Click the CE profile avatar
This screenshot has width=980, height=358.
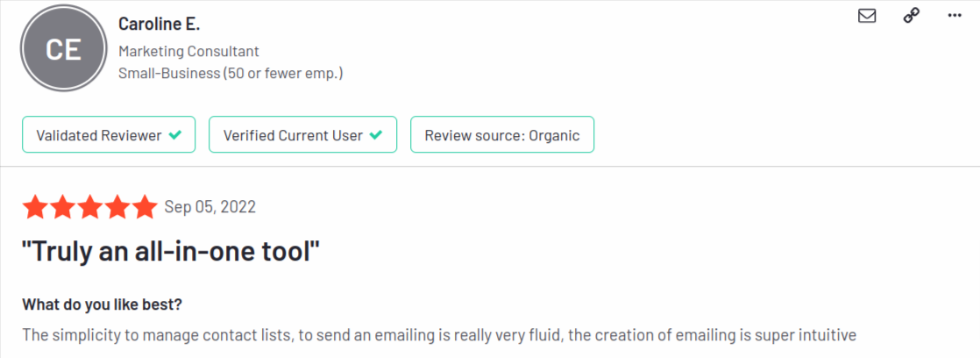tap(63, 49)
